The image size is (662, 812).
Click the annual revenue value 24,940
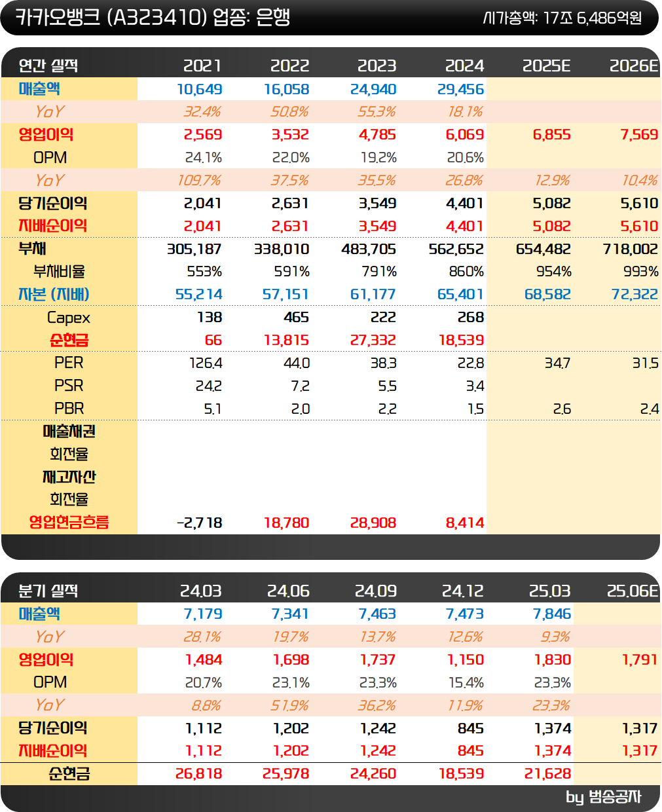click(x=373, y=89)
